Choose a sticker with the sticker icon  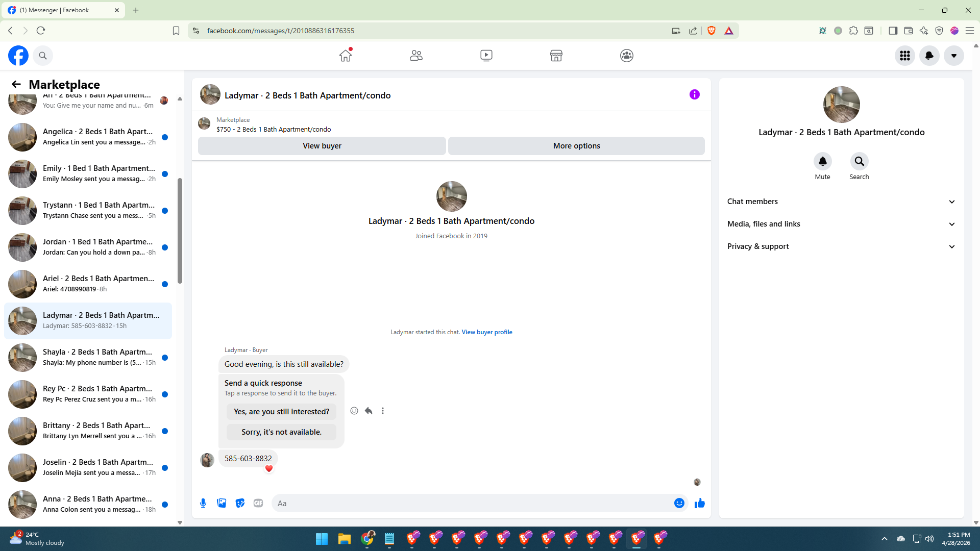pos(240,503)
